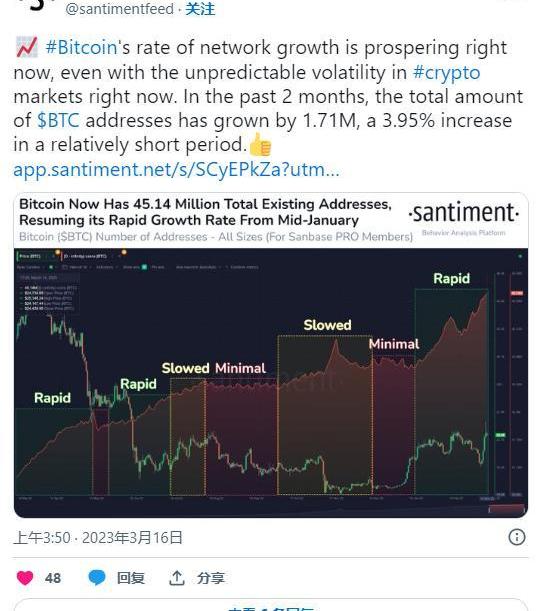
Task: Like the tweet with the heart icon
Action: [x=25, y=578]
